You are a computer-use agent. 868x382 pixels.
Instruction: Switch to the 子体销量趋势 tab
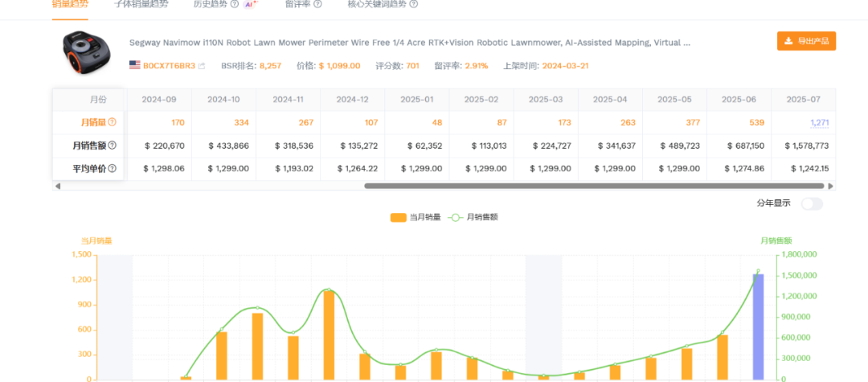(141, 4)
